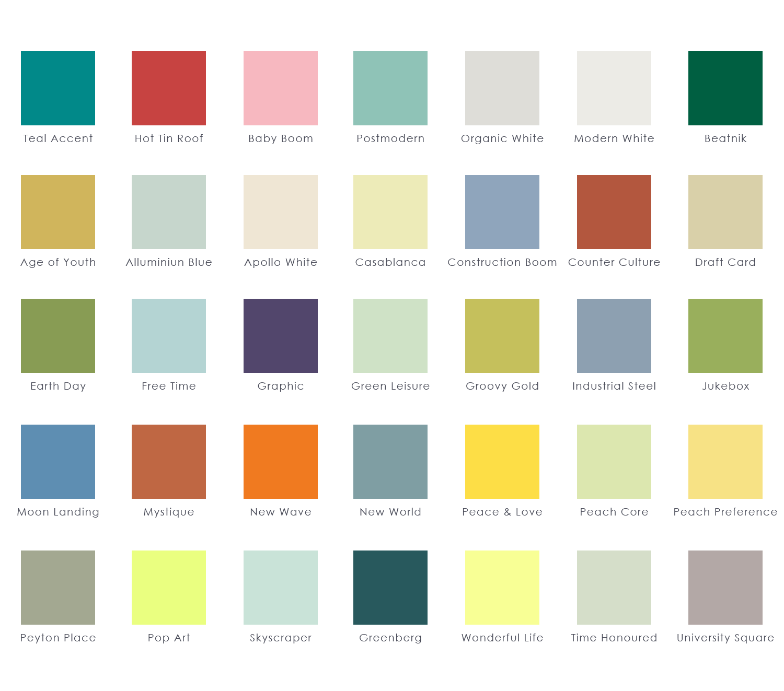
Task: Click the 'Teal Accent' label text
Action: point(58,138)
